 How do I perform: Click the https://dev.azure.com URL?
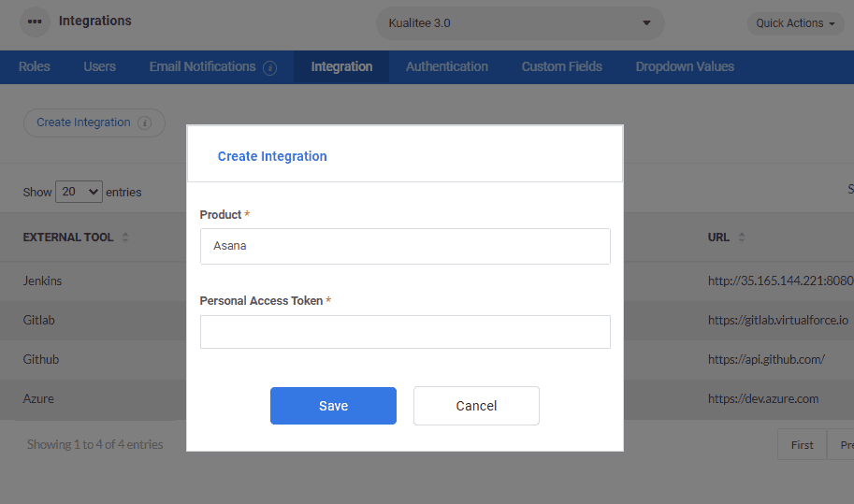[x=763, y=399]
